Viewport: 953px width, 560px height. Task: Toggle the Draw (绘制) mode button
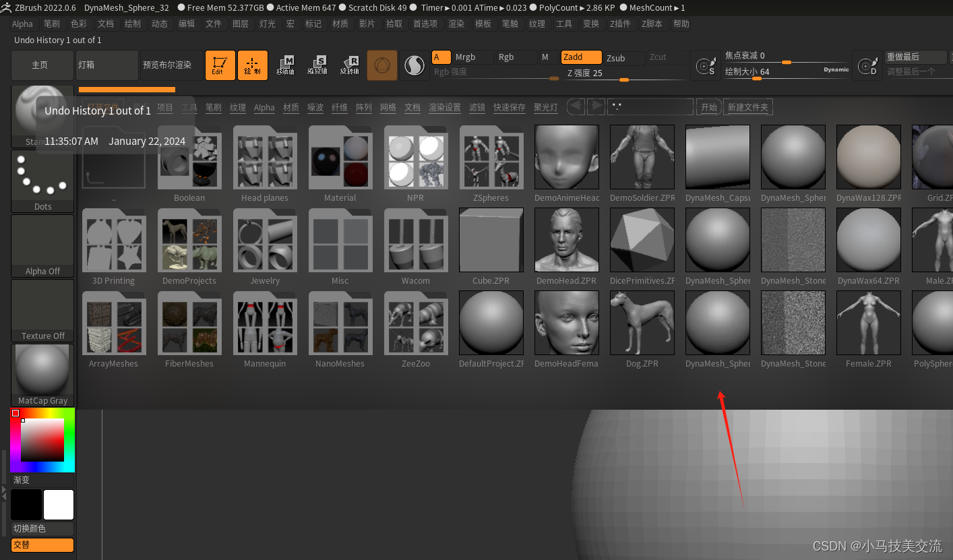pos(253,65)
